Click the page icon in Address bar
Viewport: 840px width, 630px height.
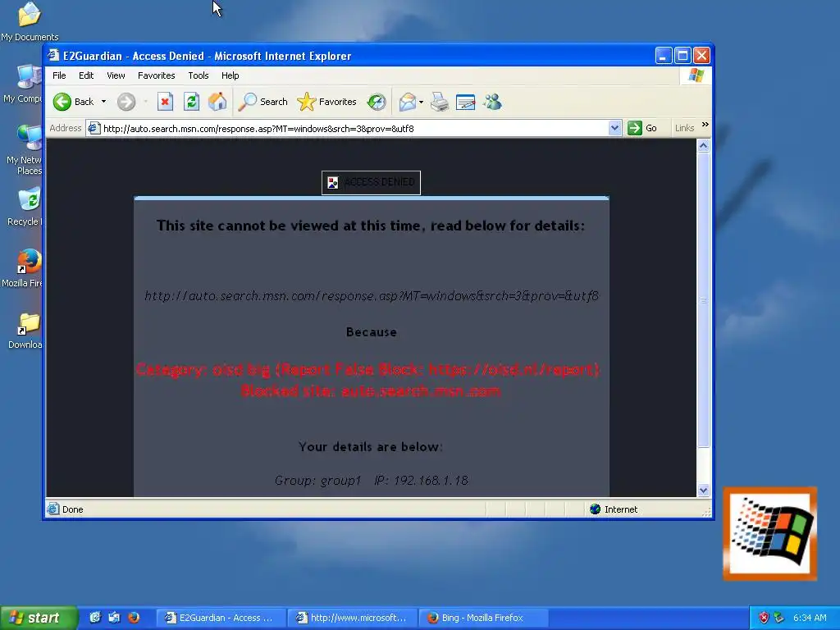[94, 129]
